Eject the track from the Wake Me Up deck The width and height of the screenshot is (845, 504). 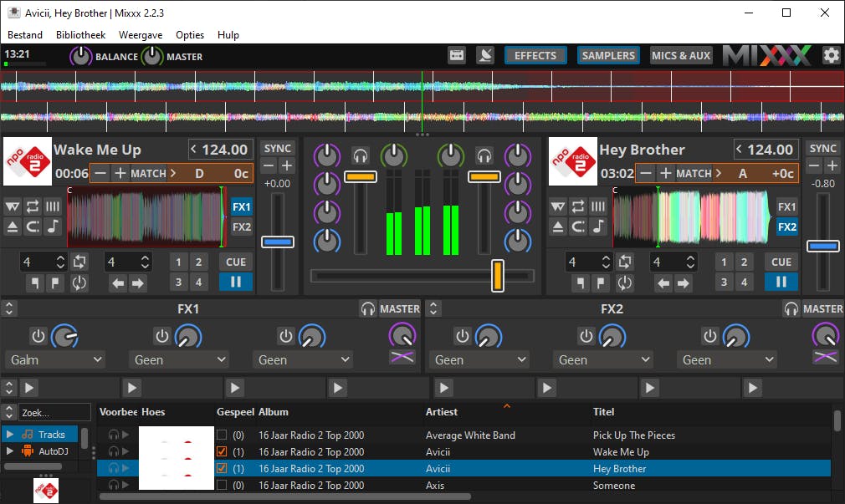(13, 226)
